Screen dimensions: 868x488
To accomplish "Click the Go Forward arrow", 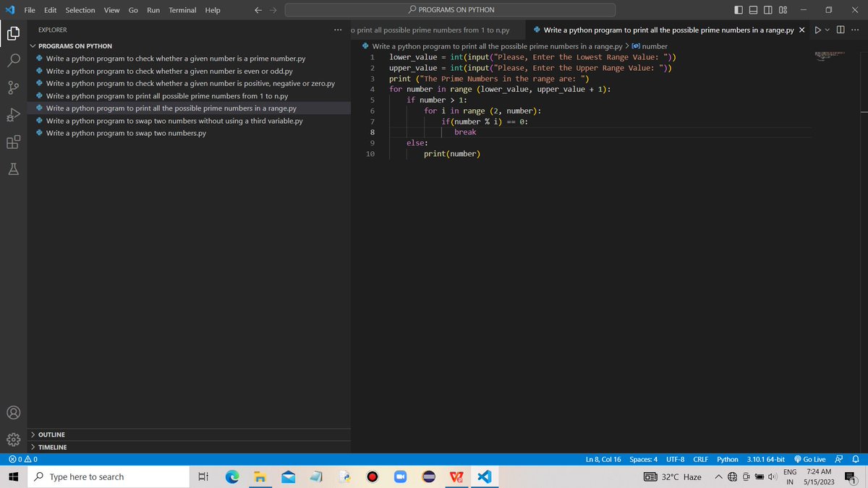I will pos(273,10).
